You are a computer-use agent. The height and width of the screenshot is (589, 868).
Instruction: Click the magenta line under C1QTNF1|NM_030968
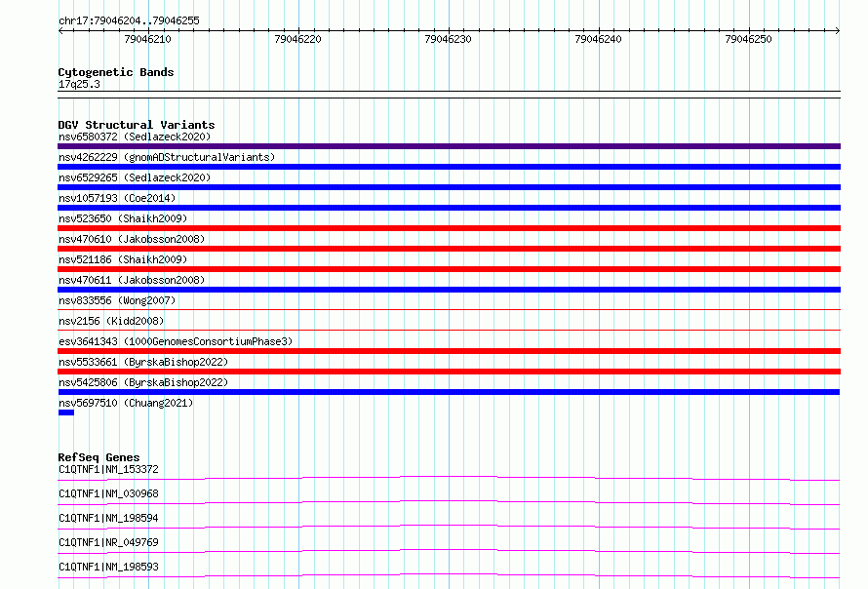click(449, 502)
